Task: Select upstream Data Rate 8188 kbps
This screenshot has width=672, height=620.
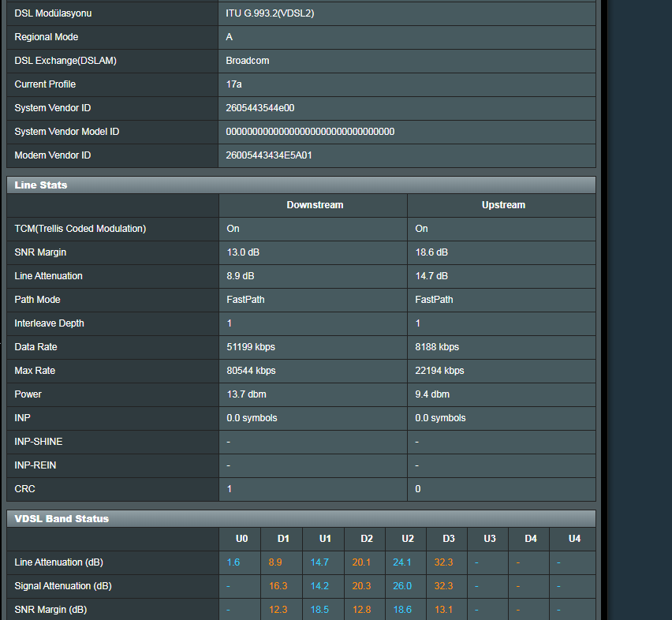Action: point(437,346)
